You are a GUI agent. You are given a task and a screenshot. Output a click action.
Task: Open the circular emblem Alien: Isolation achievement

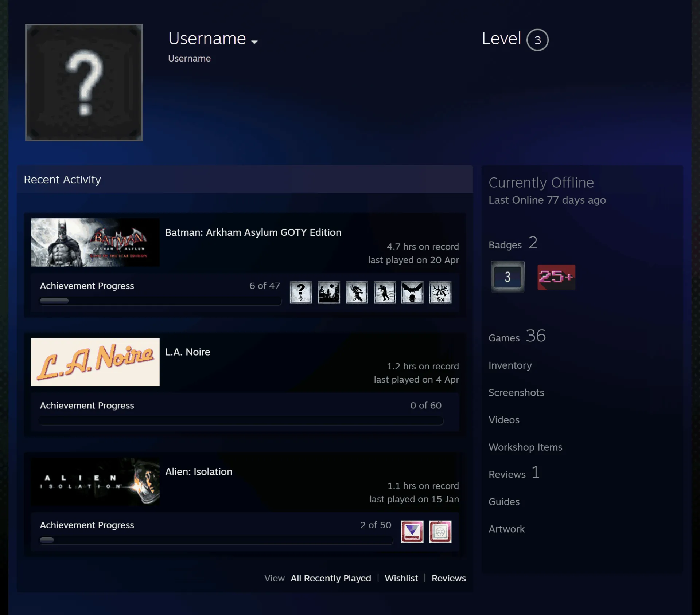440,532
